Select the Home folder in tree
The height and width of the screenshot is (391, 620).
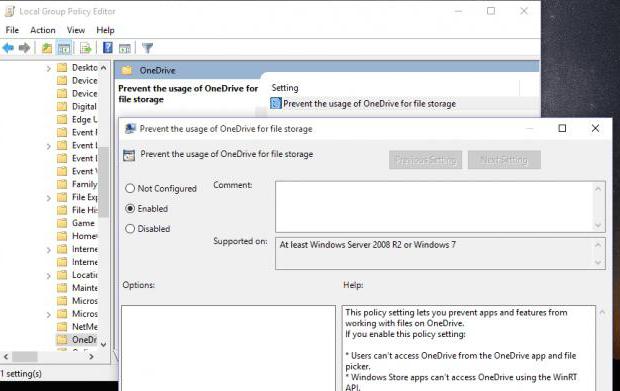[x=77, y=236]
